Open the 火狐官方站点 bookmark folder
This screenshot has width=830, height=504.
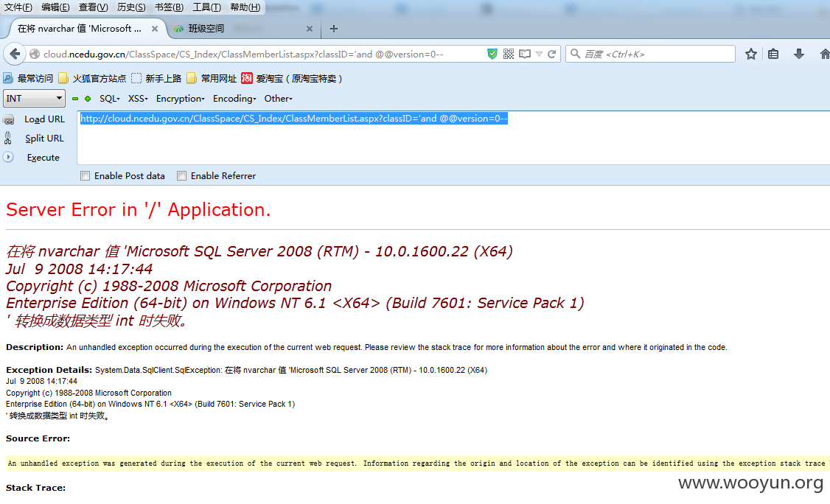(93, 78)
